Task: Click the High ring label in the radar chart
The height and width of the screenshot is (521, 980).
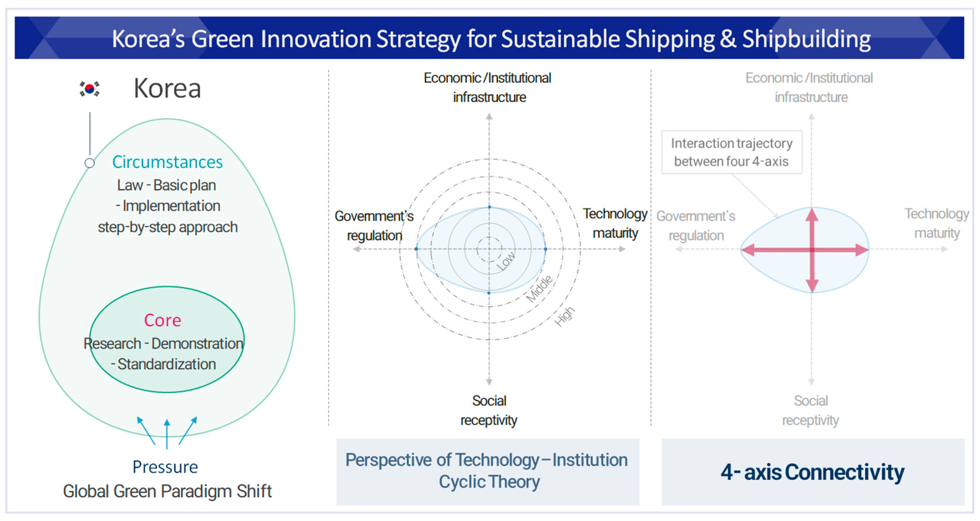Action: click(564, 316)
